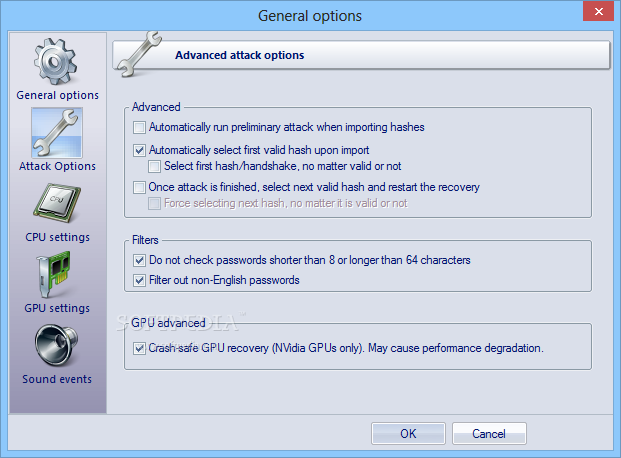621x458 pixels.
Task: Select the Attack Options wrench icon
Action: pyautogui.click(x=57, y=133)
